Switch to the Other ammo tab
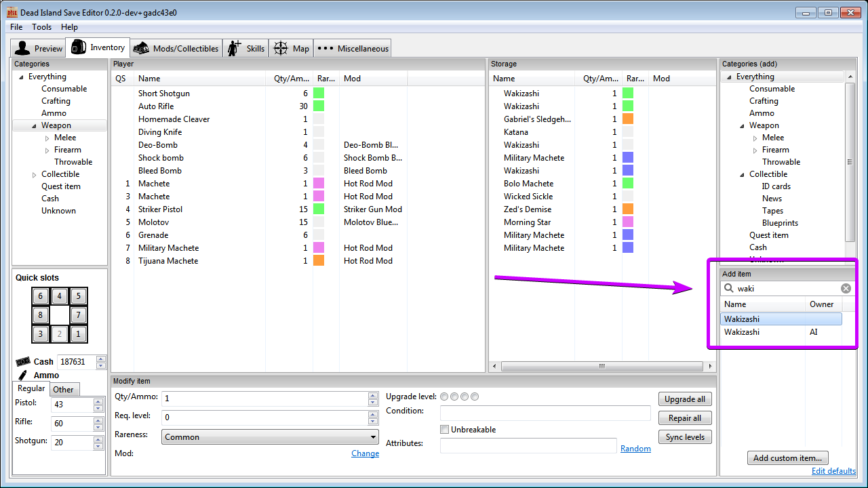Image resolution: width=868 pixels, height=488 pixels. tap(64, 389)
